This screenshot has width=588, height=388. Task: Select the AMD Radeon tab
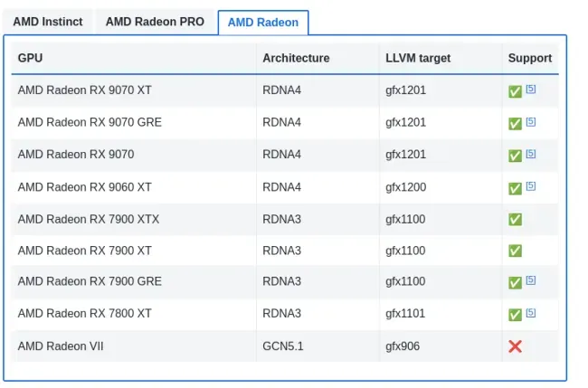pos(263,23)
